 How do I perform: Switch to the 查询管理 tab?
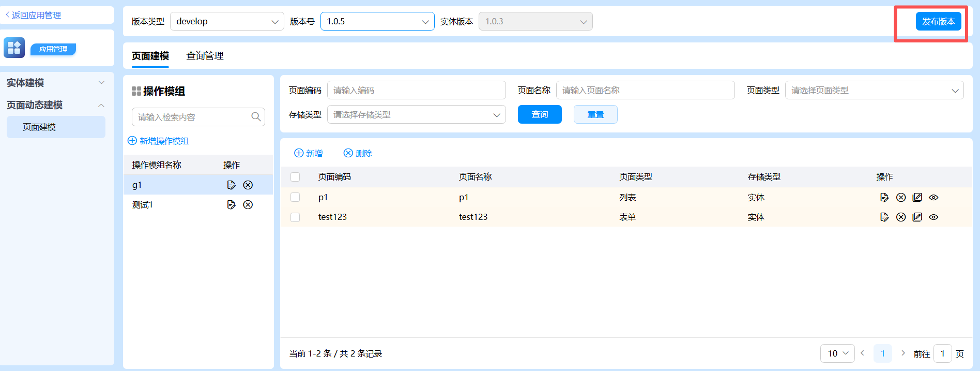[205, 56]
